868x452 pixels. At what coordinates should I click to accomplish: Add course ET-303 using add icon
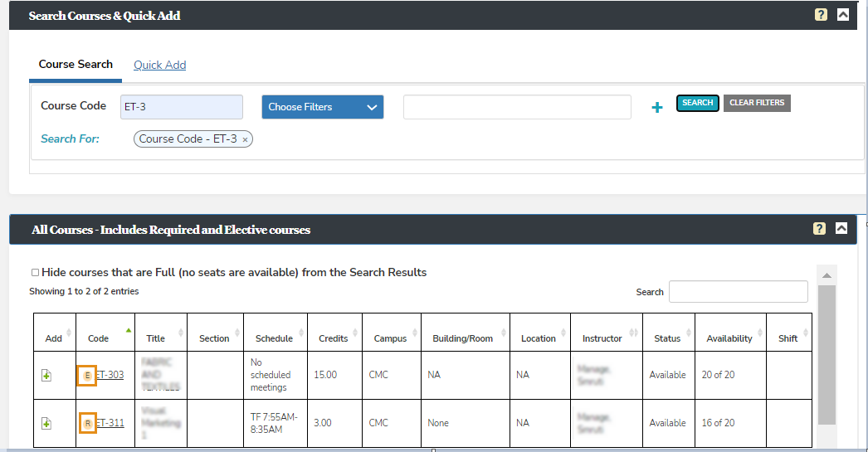pyautogui.click(x=47, y=376)
